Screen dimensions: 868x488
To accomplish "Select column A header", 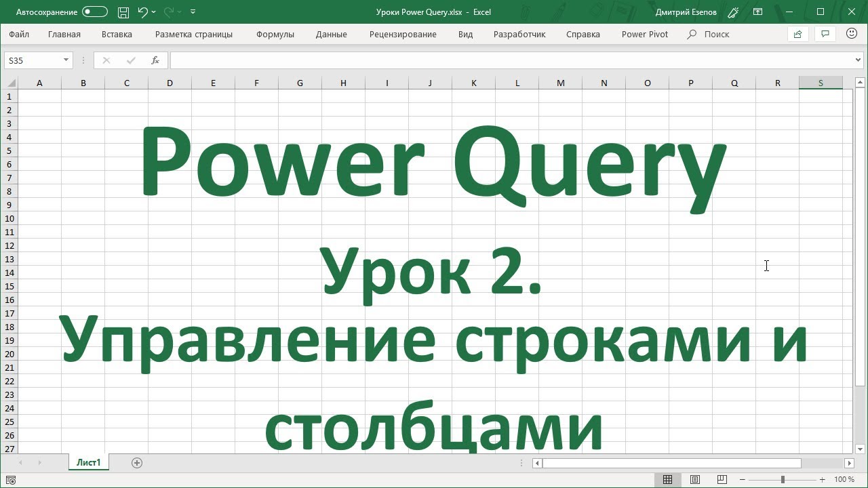I will [39, 83].
